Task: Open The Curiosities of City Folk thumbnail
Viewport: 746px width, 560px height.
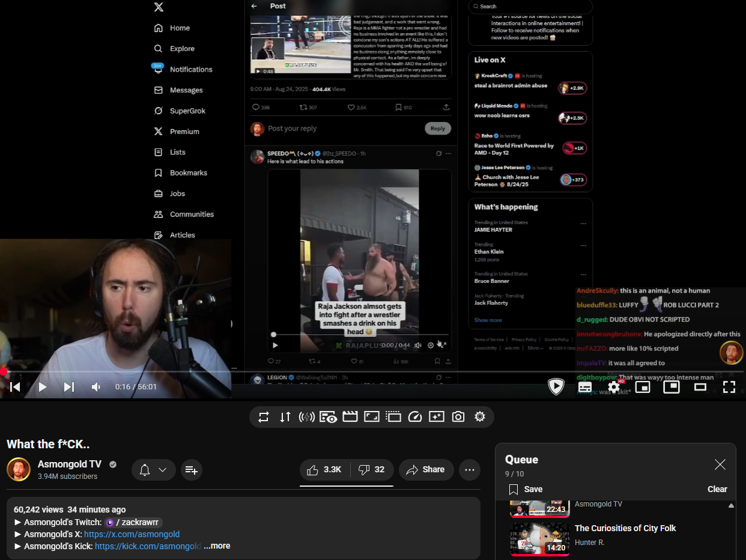Action: [539, 538]
